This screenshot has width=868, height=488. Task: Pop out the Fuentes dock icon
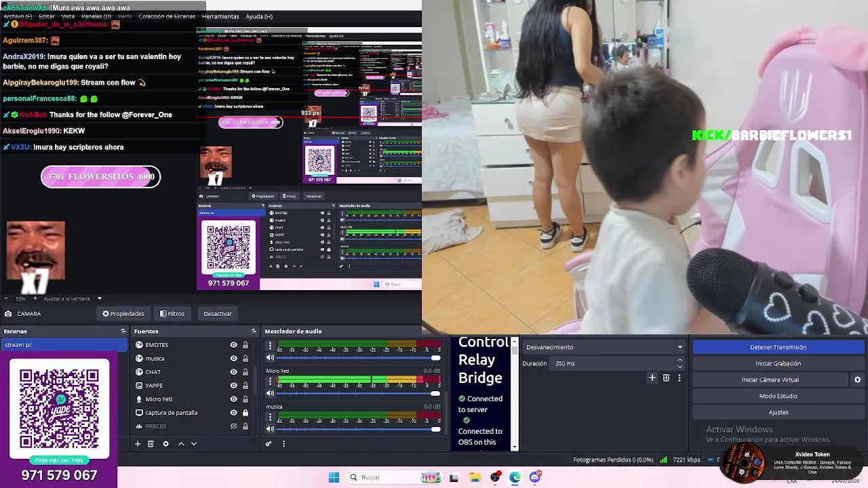coord(254,331)
